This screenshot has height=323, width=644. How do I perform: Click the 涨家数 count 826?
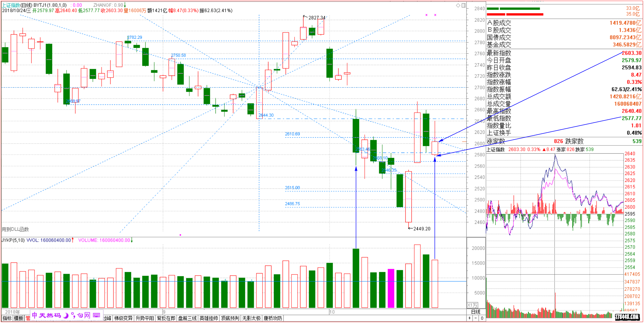(558, 141)
